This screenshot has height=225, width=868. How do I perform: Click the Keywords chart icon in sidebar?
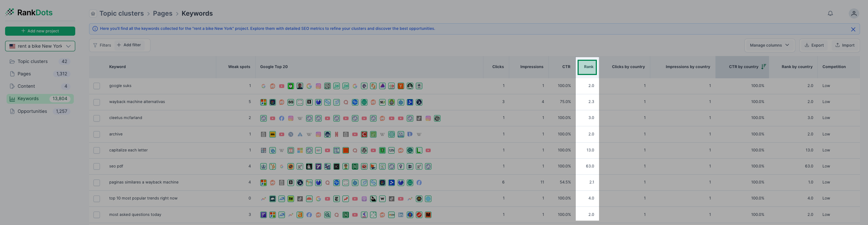click(x=12, y=99)
